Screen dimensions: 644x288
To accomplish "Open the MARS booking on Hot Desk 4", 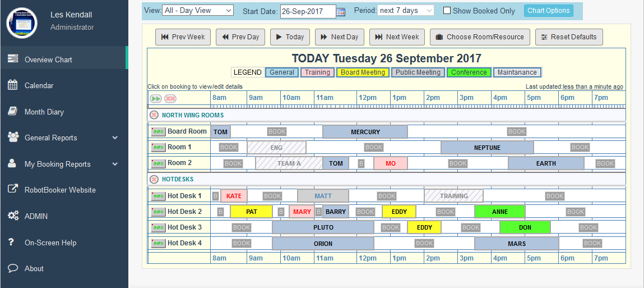I will click(x=517, y=244).
